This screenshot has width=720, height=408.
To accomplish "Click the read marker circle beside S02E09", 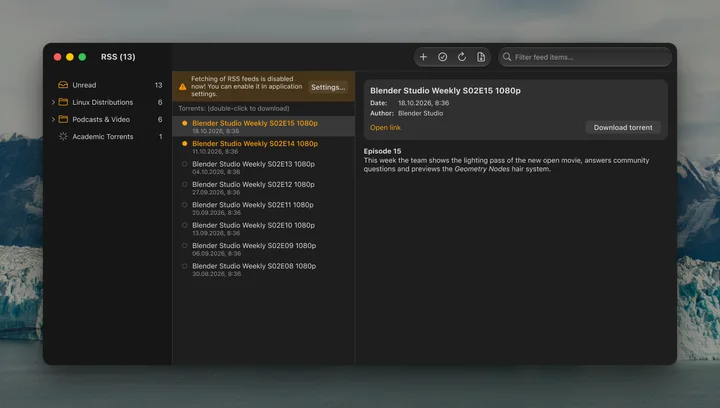I will 185,246.
